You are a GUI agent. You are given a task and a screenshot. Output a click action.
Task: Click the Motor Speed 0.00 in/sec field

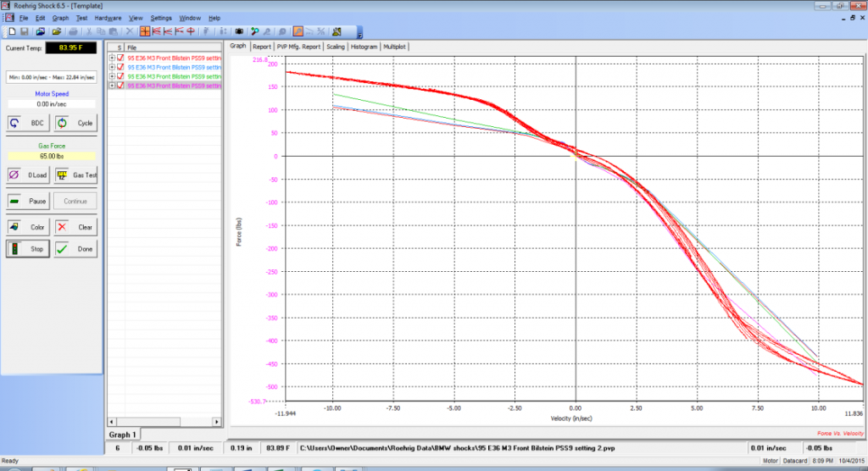(x=52, y=104)
